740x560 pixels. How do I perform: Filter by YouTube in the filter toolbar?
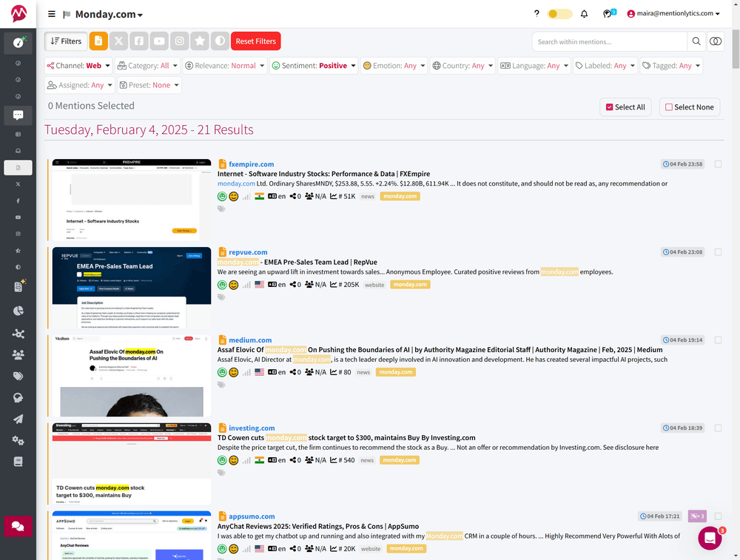[x=160, y=41]
